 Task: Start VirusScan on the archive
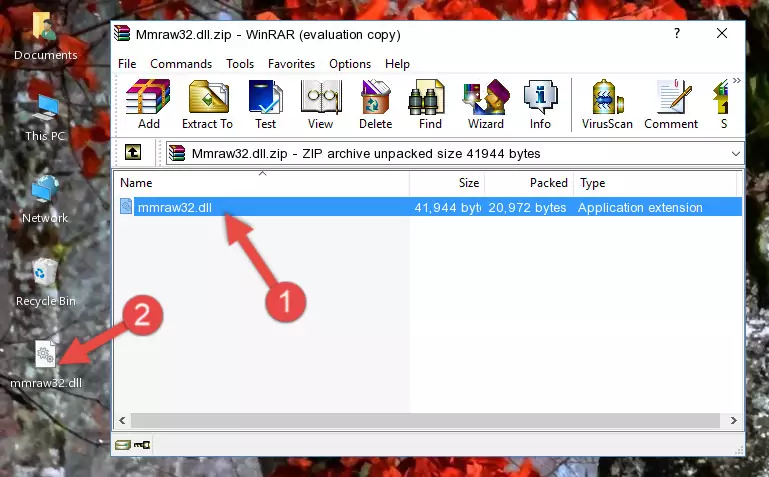pyautogui.click(x=607, y=104)
